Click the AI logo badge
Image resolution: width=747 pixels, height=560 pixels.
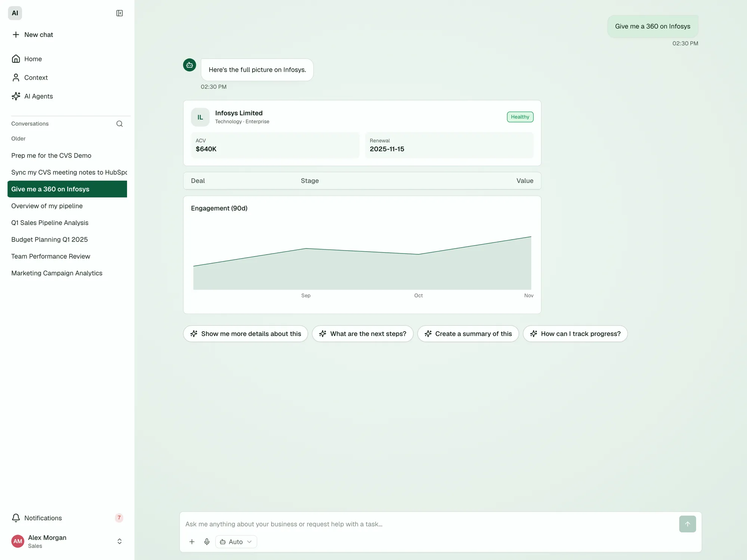pos(15,13)
